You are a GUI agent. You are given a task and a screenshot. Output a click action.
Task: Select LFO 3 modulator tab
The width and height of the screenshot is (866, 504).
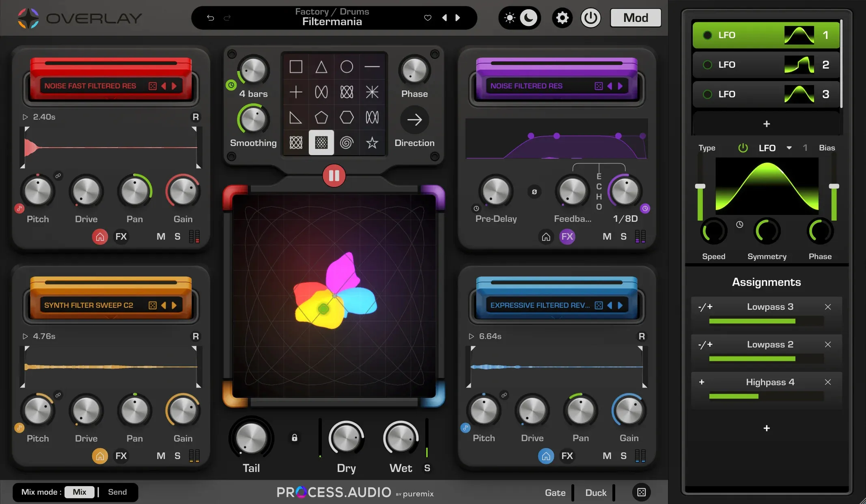[x=766, y=94]
